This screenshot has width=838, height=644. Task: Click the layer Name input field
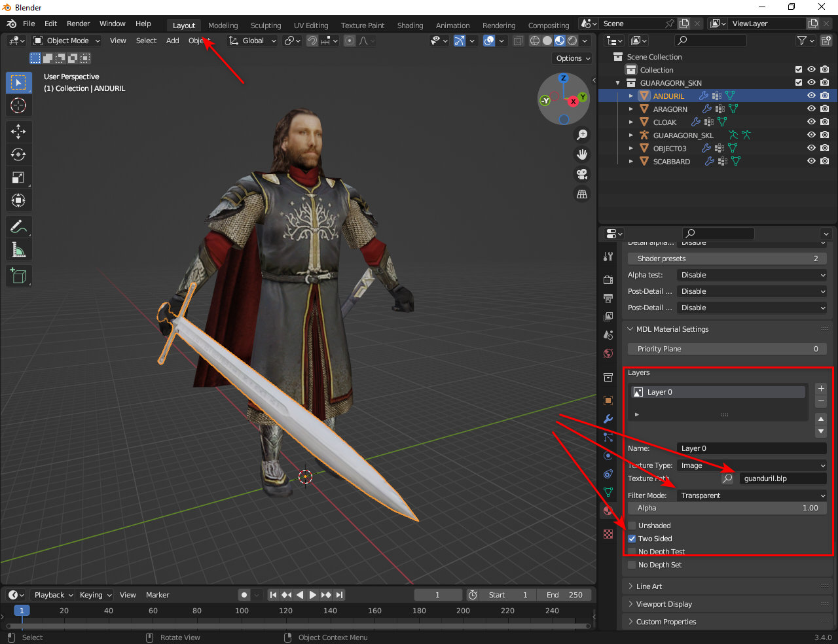click(x=752, y=448)
